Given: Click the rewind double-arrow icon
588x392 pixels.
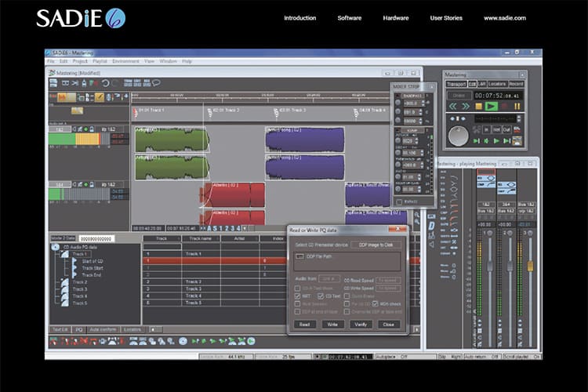Looking at the screenshot, I should [453, 107].
